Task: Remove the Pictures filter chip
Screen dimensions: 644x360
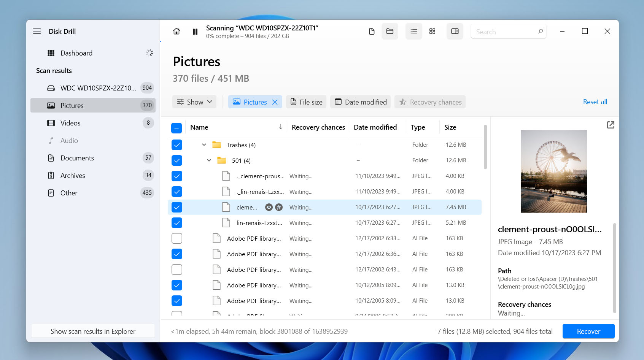Action: (x=275, y=102)
